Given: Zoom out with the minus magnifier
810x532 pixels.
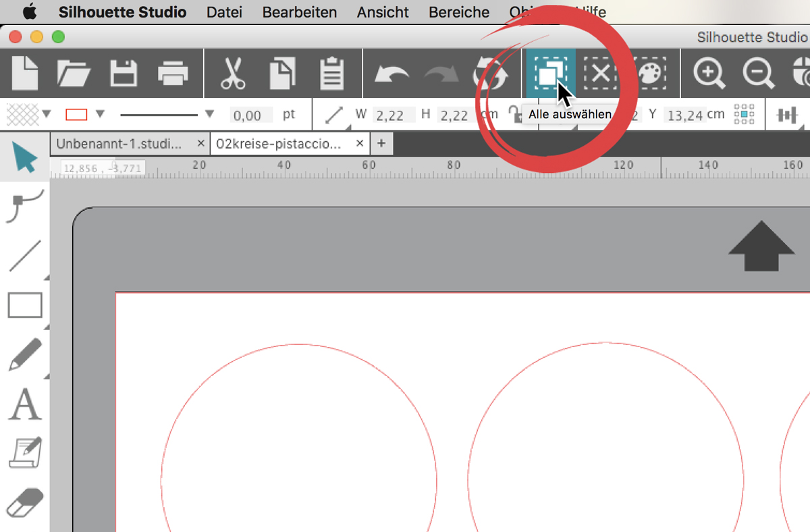Looking at the screenshot, I should pyautogui.click(x=759, y=73).
